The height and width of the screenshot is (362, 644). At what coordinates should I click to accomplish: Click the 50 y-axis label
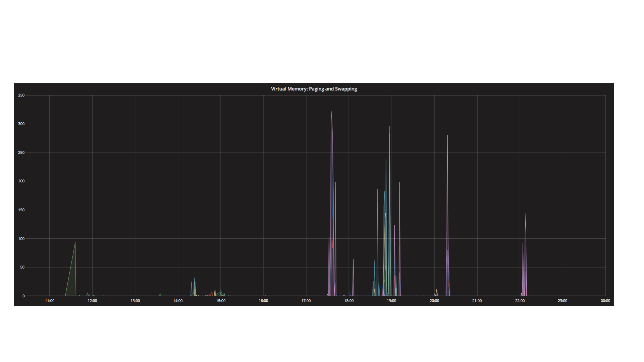[x=22, y=267]
